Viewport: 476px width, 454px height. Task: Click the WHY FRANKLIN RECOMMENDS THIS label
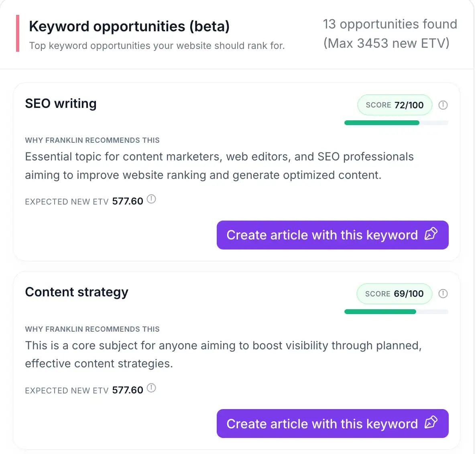point(92,140)
